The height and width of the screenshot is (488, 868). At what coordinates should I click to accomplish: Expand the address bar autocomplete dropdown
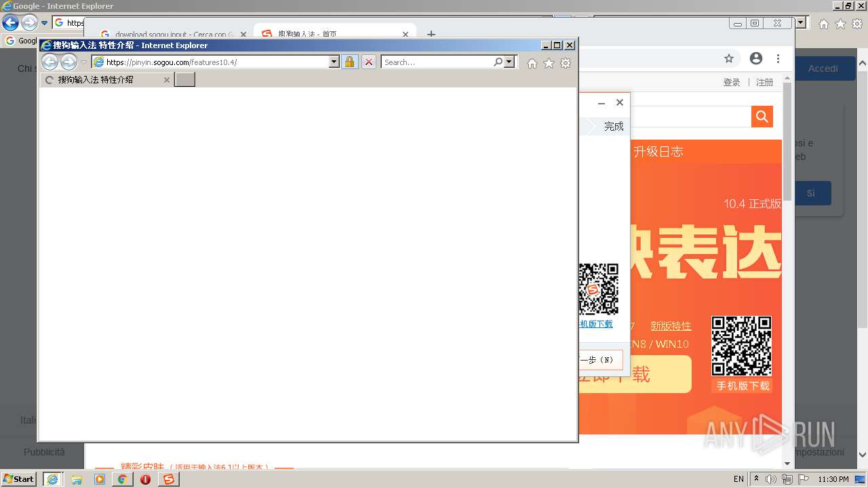click(x=334, y=62)
